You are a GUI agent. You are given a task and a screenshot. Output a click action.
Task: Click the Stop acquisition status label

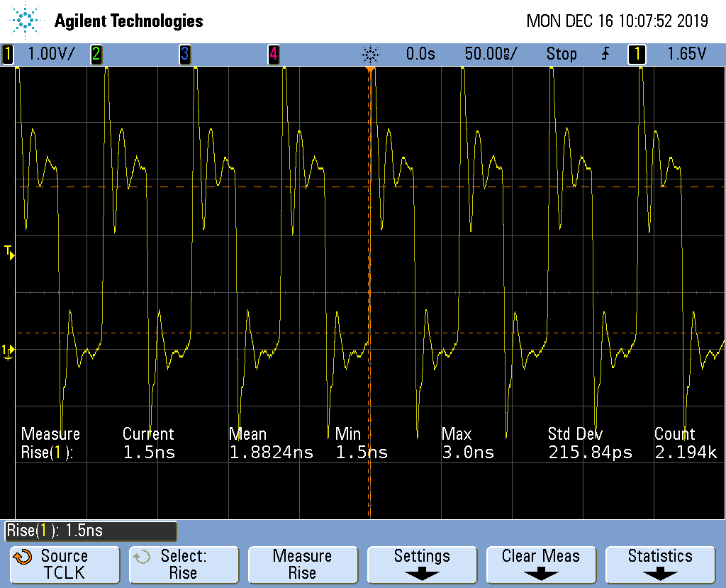click(x=561, y=54)
